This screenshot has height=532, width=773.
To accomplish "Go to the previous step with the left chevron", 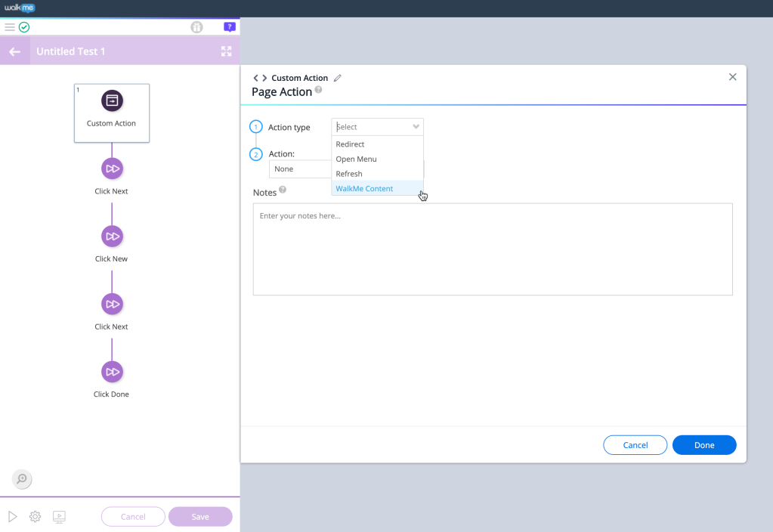I will (x=256, y=78).
